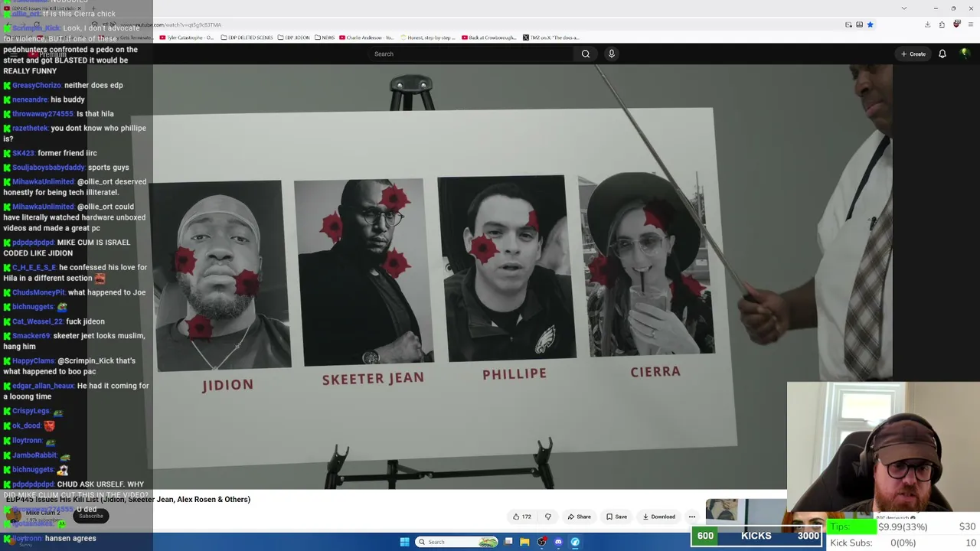Expand the browser tab list dropdown

point(904,8)
